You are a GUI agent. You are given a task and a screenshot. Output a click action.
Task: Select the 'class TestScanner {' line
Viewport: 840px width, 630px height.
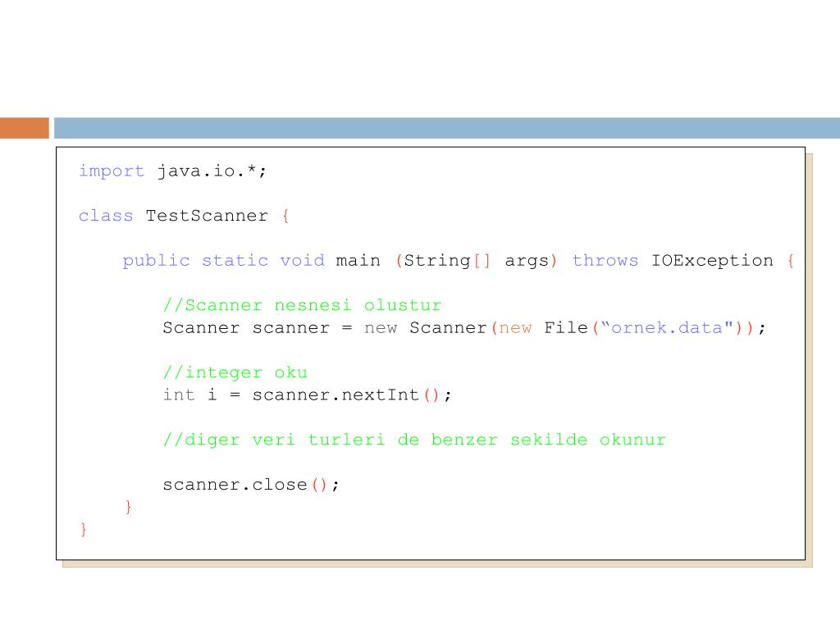pos(184,216)
